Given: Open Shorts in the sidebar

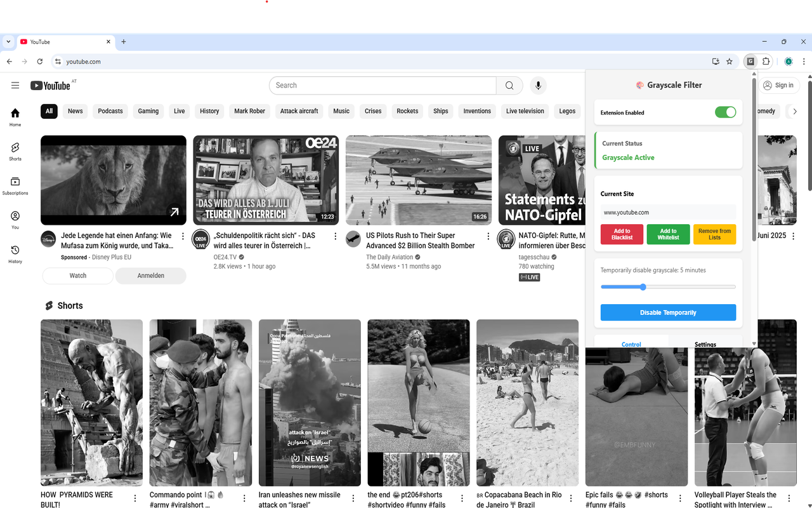Looking at the screenshot, I should [x=15, y=151].
